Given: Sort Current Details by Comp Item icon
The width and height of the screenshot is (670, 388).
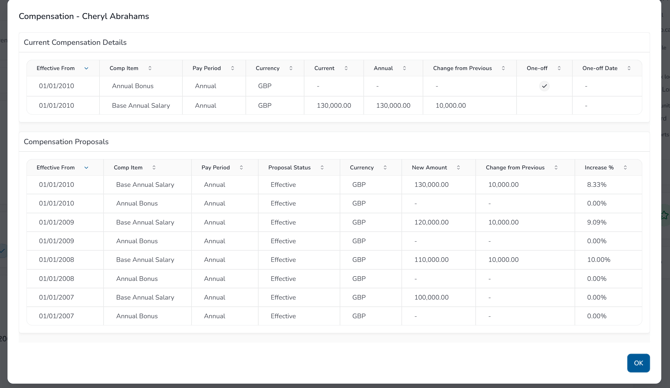Looking at the screenshot, I should click(150, 68).
